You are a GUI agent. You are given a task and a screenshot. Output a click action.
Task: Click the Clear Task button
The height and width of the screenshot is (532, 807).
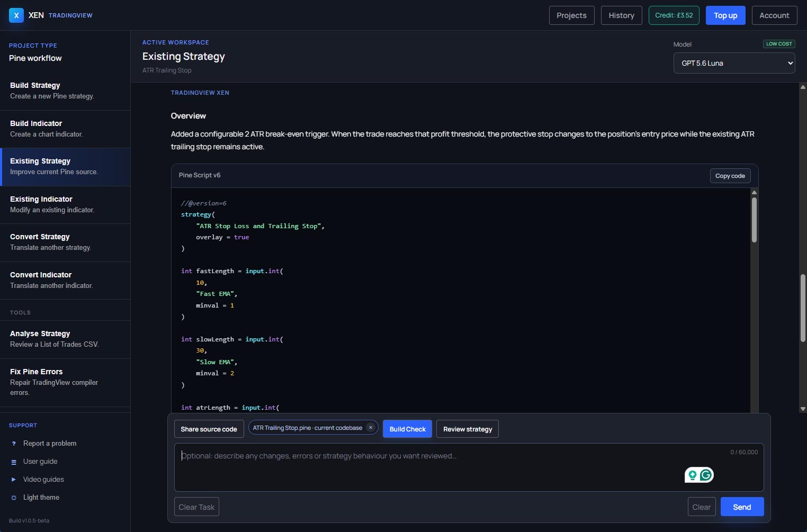196,507
